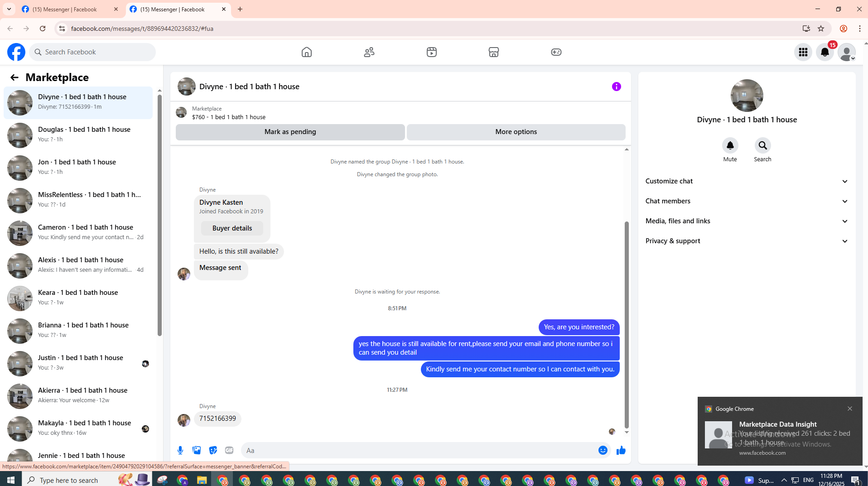Open the notifications bell with 15 badge
This screenshot has width=868, height=486.
tap(825, 52)
